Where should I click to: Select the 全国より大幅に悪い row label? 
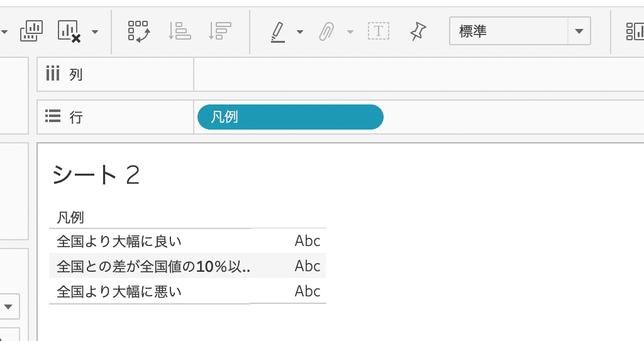click(x=119, y=292)
